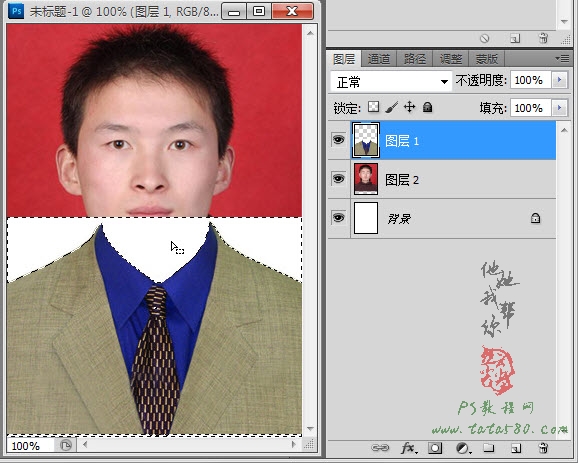Select the 图层 2 layer name
Viewport: 578px width, 463px height.
[x=402, y=180]
